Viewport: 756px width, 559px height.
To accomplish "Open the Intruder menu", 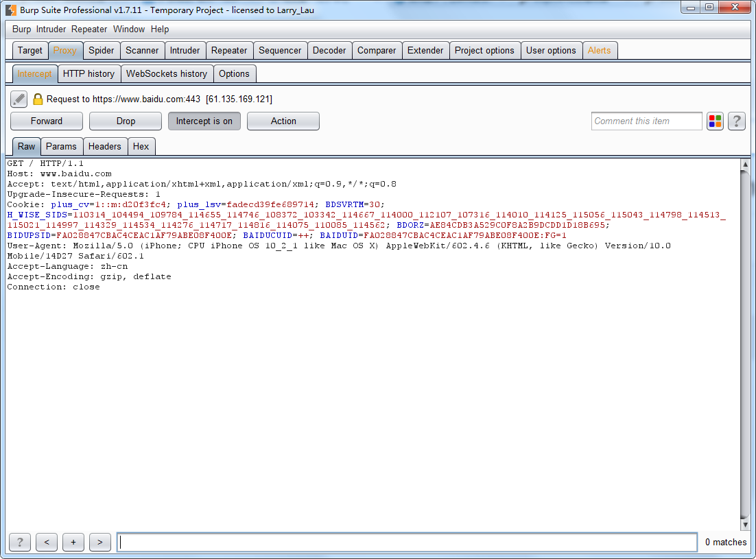I will (51, 29).
